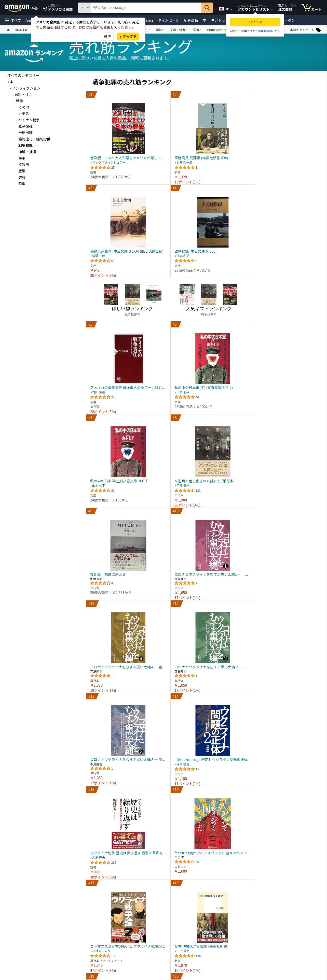Click the orange magnifier search button
The image size is (327, 980).
tap(207, 8)
